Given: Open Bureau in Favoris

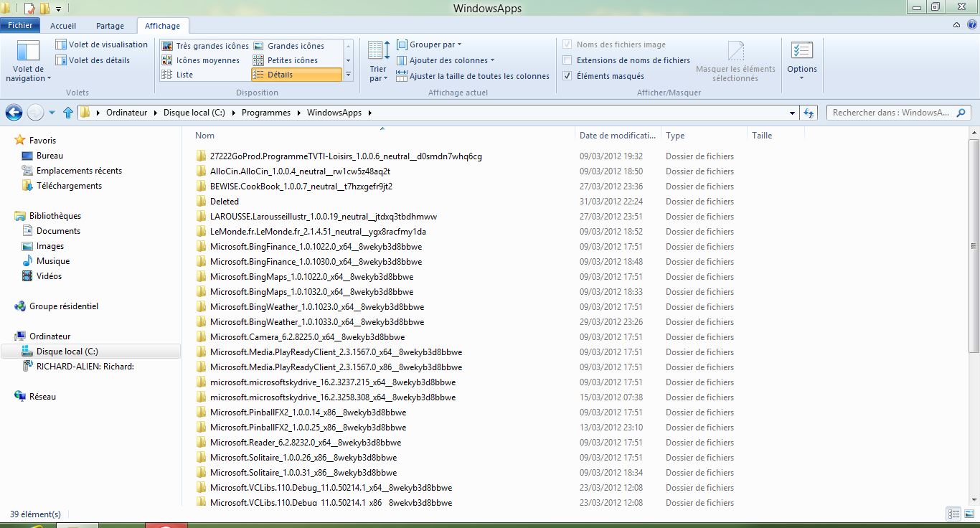Looking at the screenshot, I should click(42, 156).
